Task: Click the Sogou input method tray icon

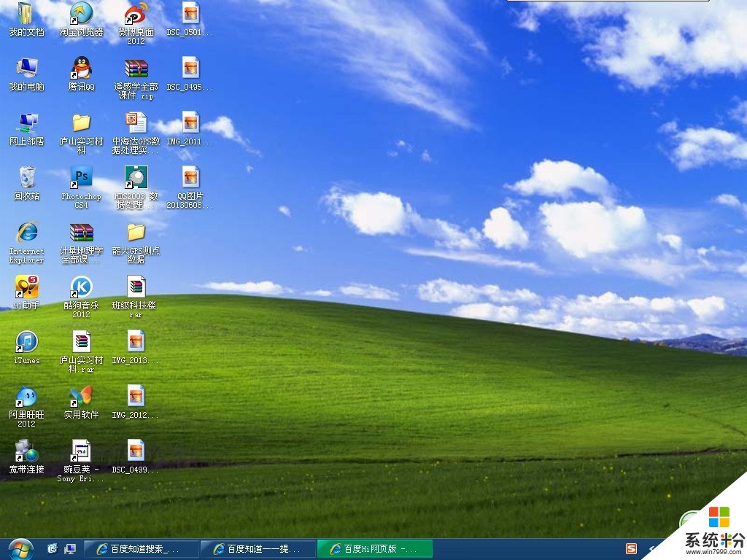Action: [x=631, y=548]
